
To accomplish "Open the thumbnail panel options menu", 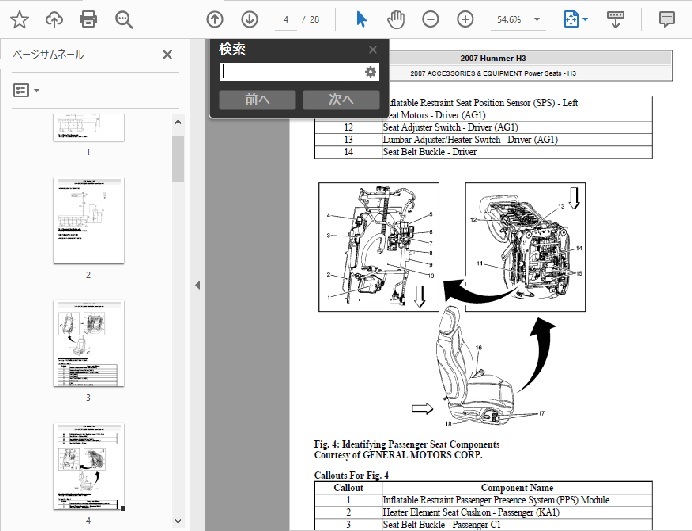I will tap(26, 90).
